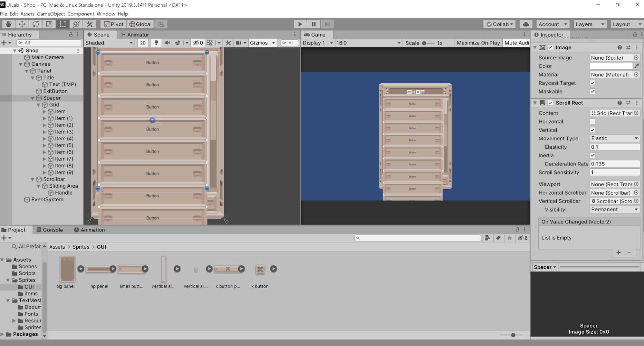Pick color with eyedropper icon

637,66
